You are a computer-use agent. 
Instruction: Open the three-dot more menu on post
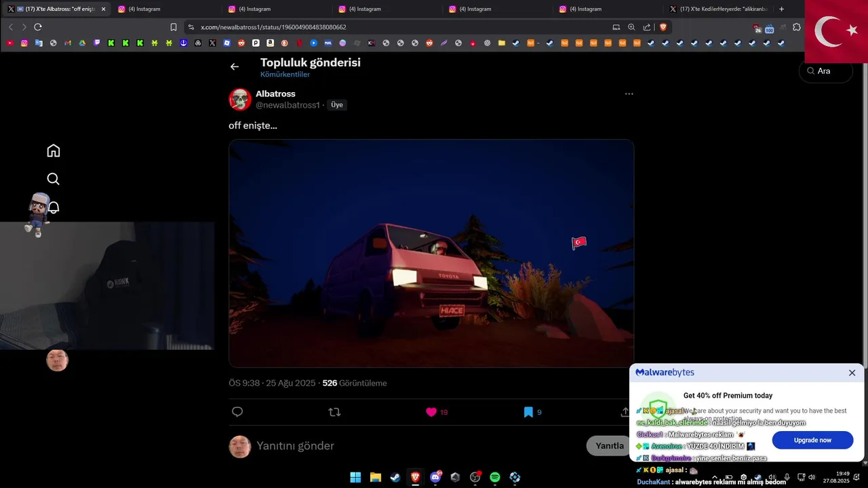[629, 94]
